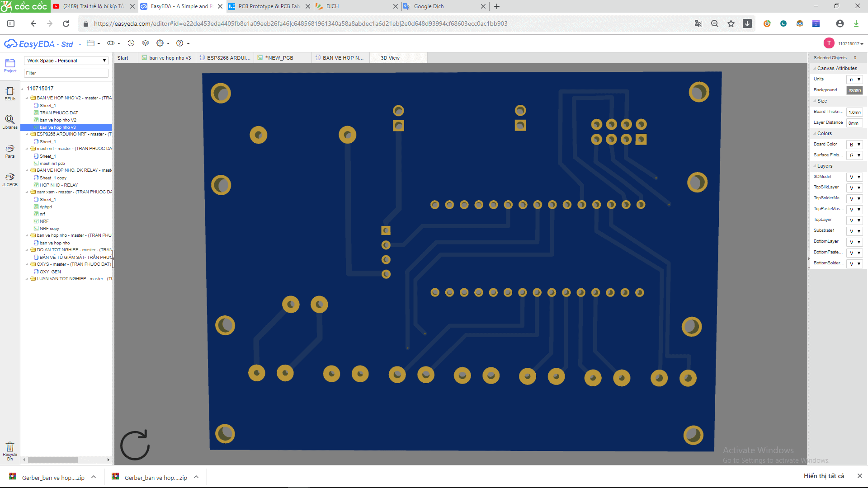Go back in browser history
Image resolution: width=868 pixels, height=488 pixels.
click(x=33, y=23)
